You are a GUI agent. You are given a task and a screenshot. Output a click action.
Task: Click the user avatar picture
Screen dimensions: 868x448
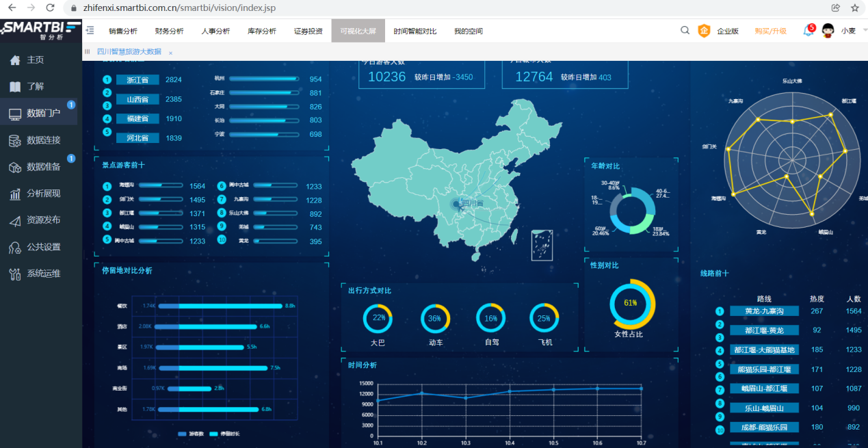[828, 31]
